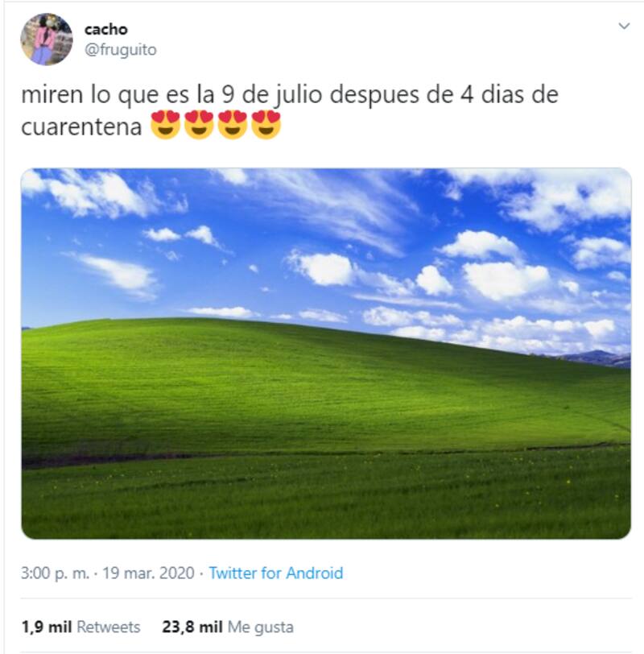Viewport: 644px width, 654px height.
Task: Open the Twitter for Android link
Action: pos(276,573)
